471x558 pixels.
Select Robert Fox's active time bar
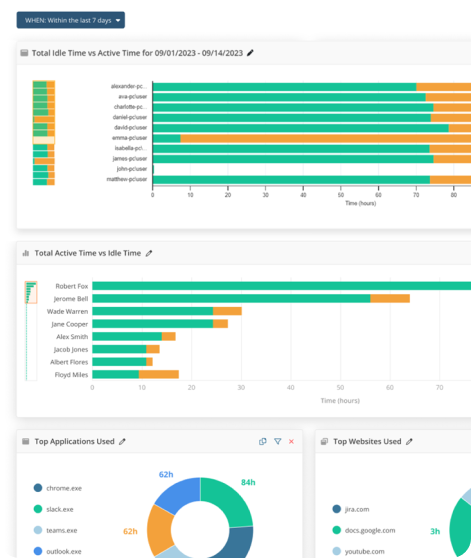pos(281,286)
